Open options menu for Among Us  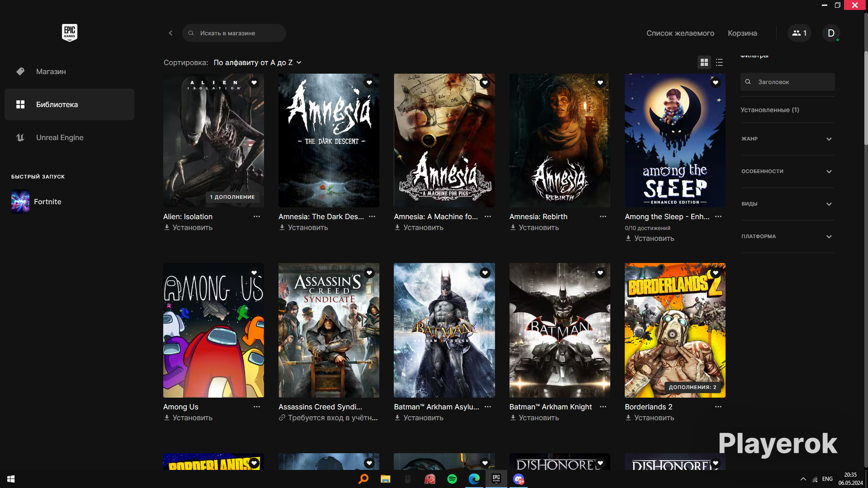pyautogui.click(x=257, y=407)
